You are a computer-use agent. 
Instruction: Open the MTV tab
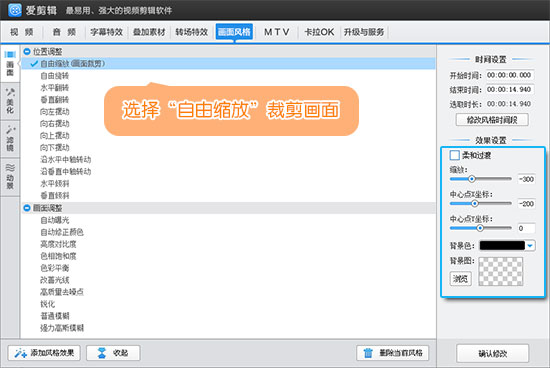pos(276,32)
